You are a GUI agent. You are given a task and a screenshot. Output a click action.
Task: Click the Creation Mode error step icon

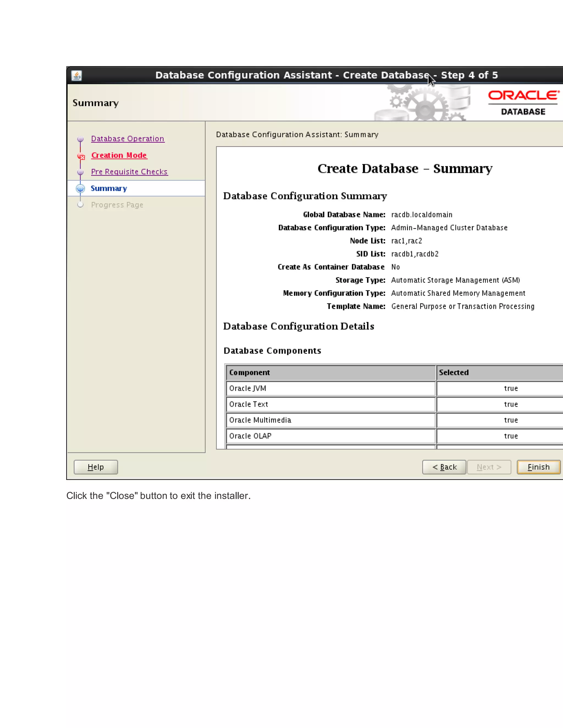pyautogui.click(x=81, y=156)
